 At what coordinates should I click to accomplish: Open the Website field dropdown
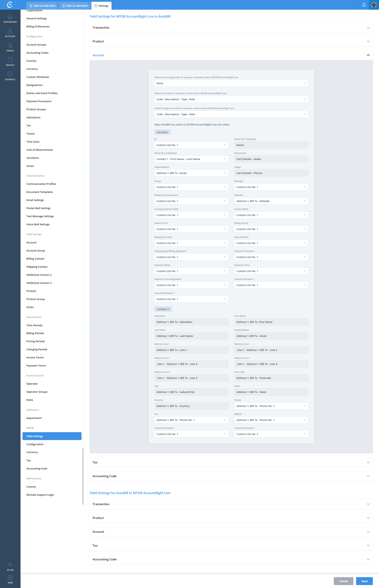pos(271,201)
